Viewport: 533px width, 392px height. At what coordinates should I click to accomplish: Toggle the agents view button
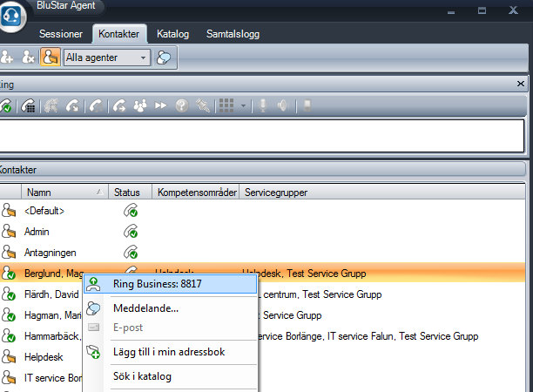[51, 57]
